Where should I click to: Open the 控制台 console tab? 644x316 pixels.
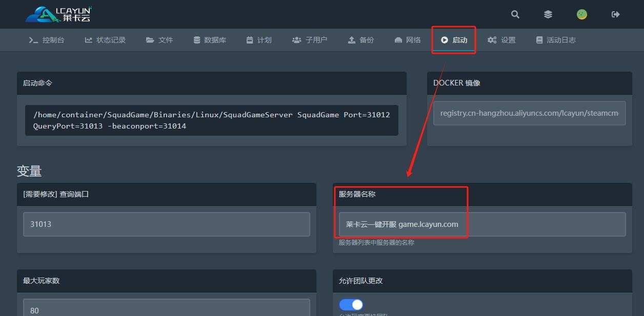coord(47,40)
